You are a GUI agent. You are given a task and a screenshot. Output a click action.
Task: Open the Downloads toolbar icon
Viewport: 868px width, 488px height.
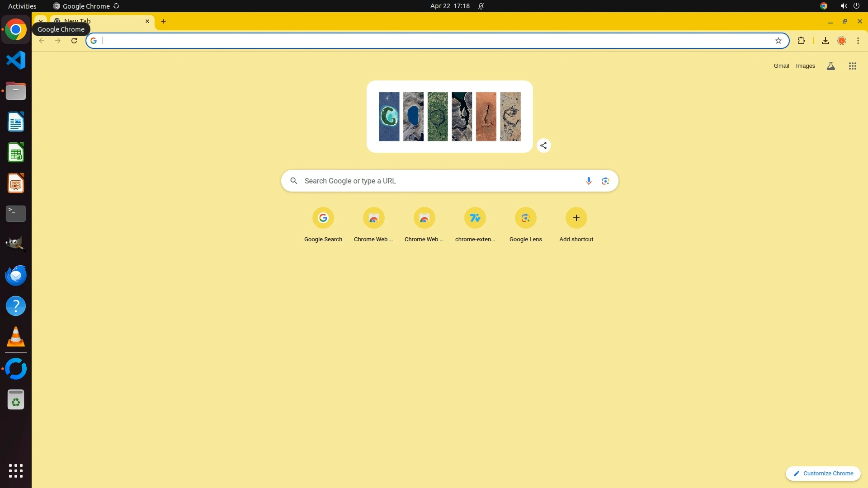tap(825, 41)
